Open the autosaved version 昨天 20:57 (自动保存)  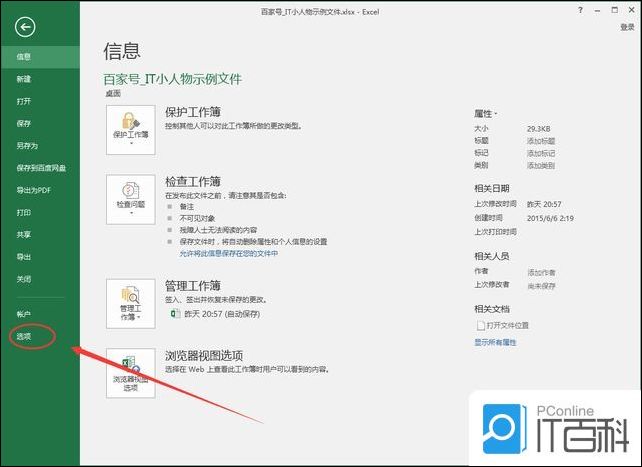(x=222, y=314)
